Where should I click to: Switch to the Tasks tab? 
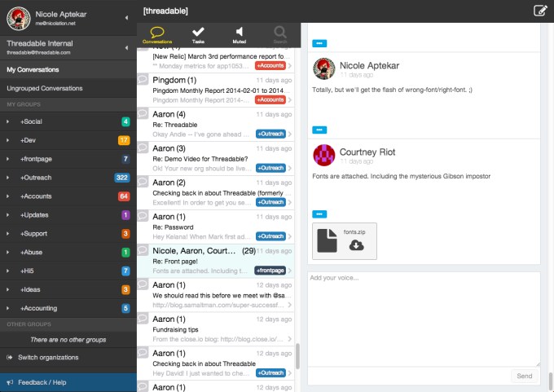click(198, 35)
